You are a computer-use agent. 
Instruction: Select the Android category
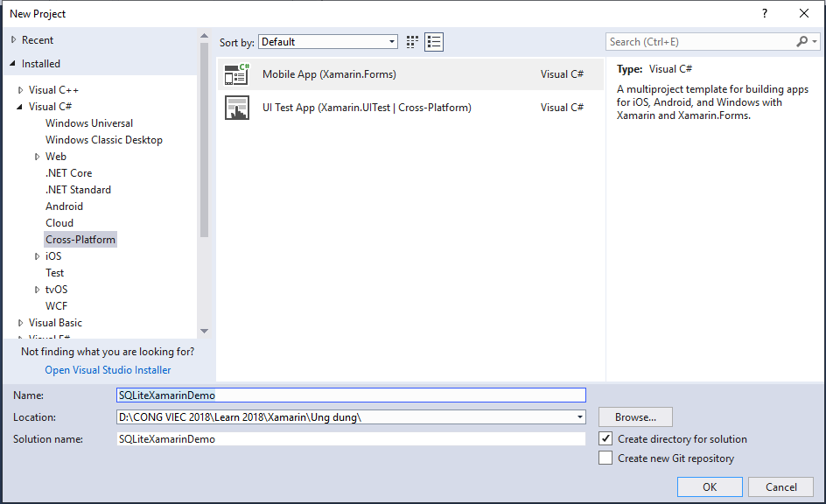tap(64, 206)
